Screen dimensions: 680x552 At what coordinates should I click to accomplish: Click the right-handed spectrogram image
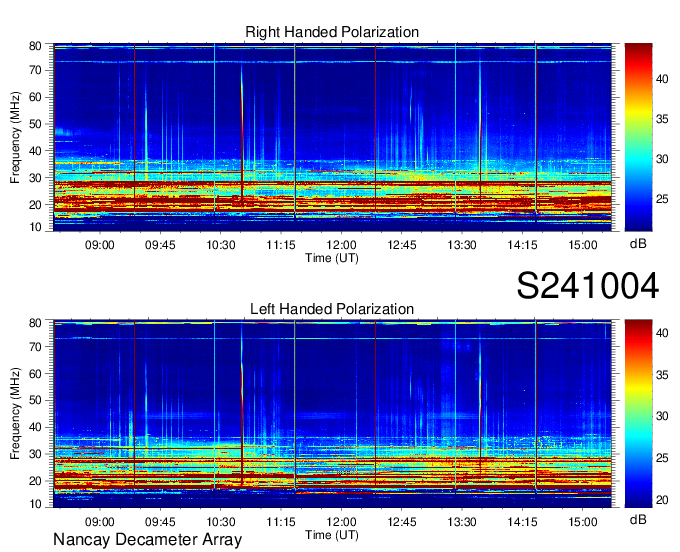pos(332,137)
